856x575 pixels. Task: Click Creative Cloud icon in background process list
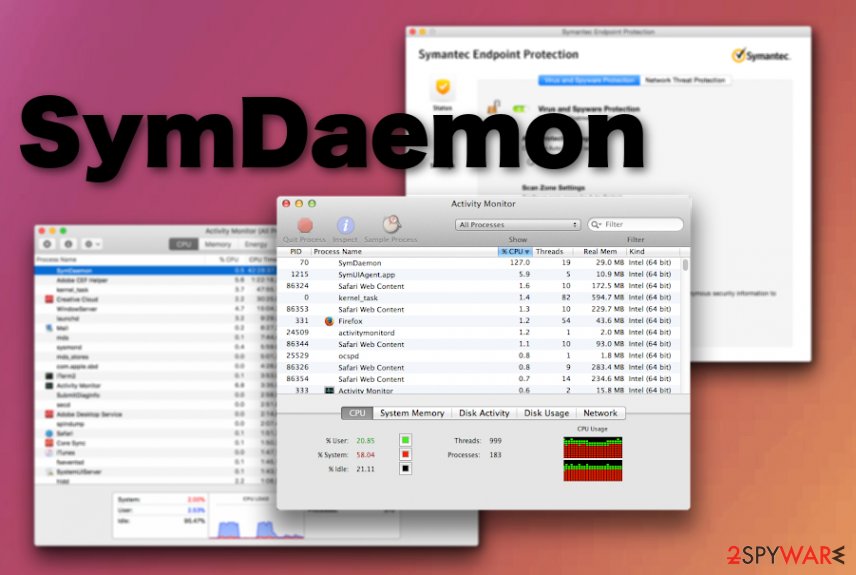coord(49,299)
